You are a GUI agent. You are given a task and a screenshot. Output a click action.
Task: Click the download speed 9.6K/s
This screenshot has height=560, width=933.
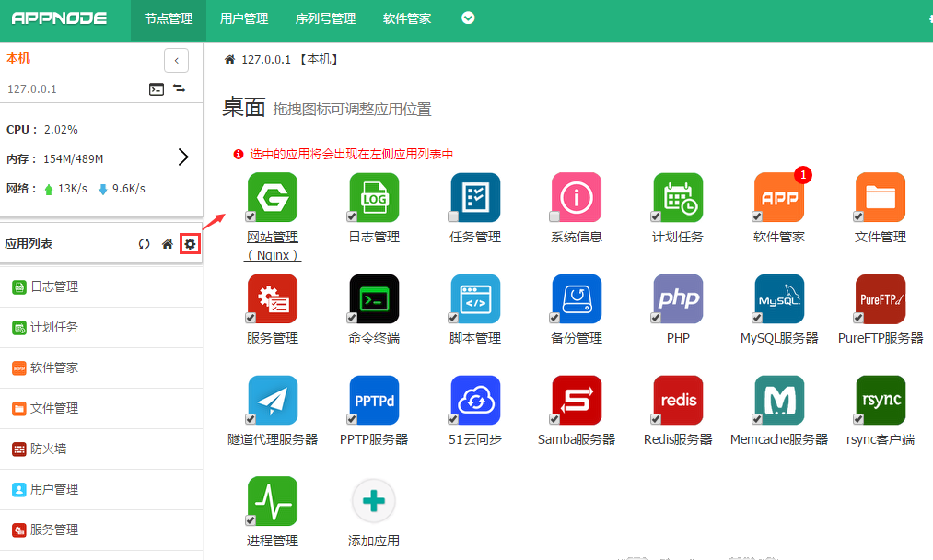(x=129, y=189)
